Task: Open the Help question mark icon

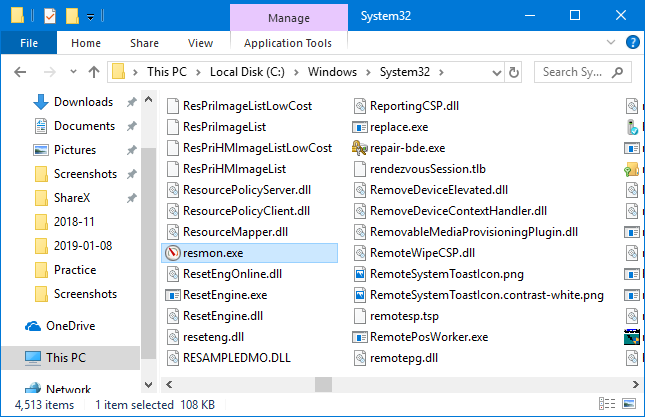Action: coord(632,42)
